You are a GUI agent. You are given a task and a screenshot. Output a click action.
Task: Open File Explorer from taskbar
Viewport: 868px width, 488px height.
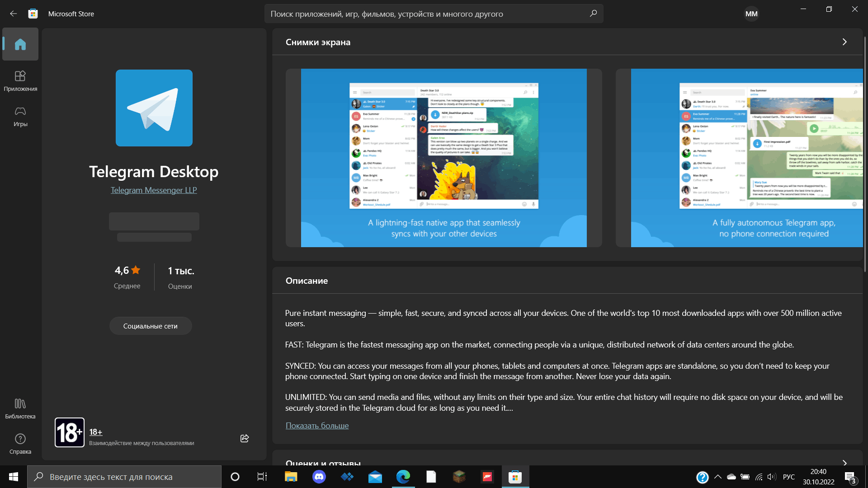291,477
